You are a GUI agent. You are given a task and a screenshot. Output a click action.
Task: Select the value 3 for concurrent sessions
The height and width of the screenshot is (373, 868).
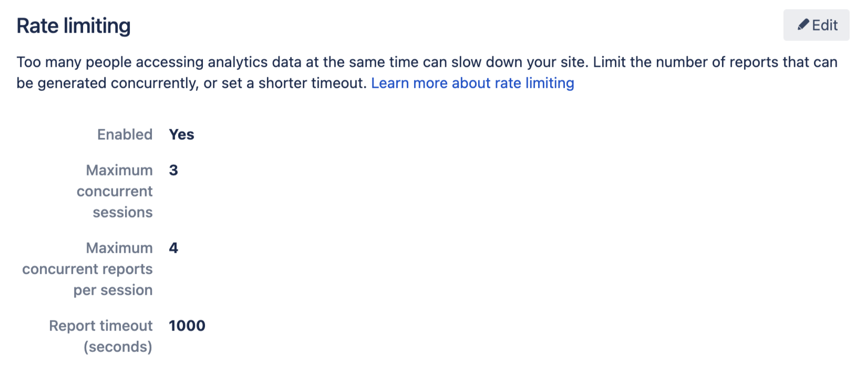173,170
